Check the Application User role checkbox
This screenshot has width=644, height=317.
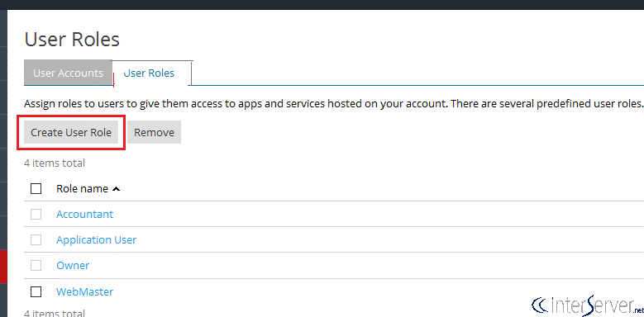point(36,240)
